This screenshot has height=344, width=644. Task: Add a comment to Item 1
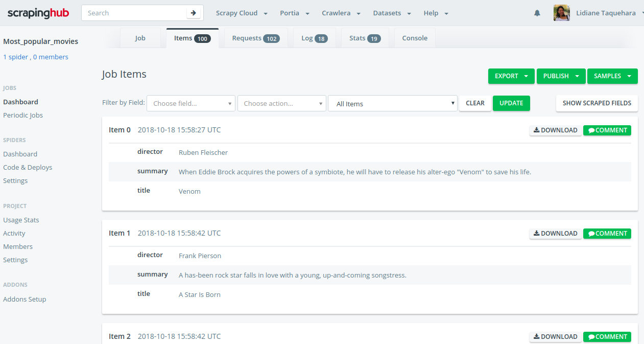[x=607, y=234]
